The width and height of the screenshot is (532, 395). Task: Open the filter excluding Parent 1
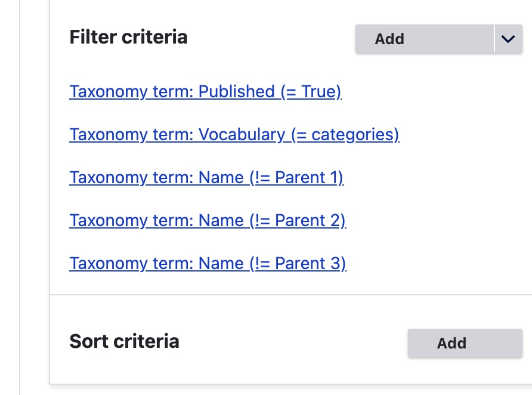[x=206, y=178]
